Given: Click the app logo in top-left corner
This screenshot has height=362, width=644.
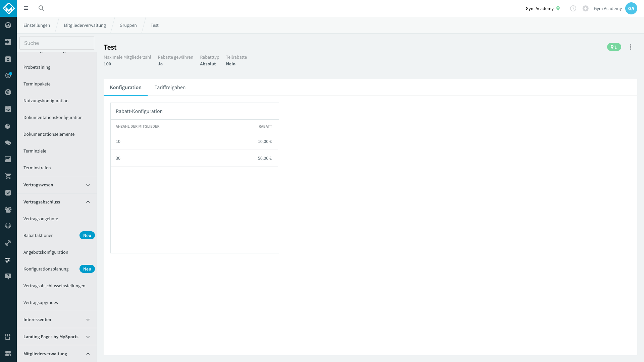Looking at the screenshot, I should point(8,8).
